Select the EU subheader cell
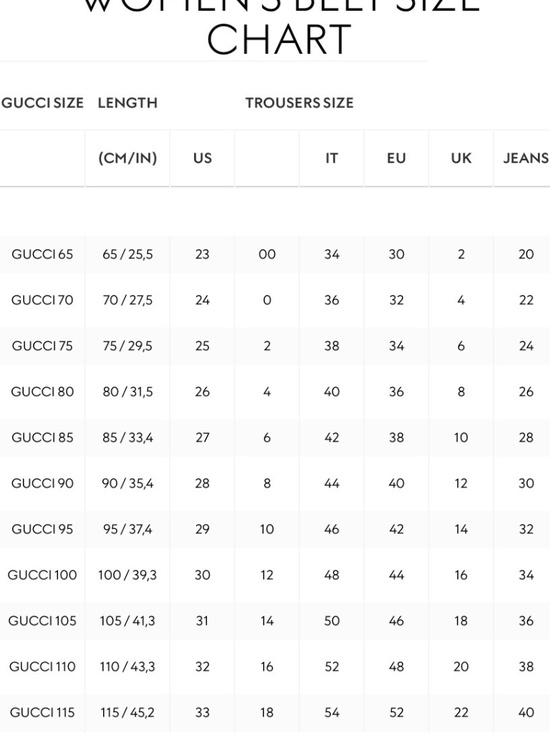 pos(396,158)
